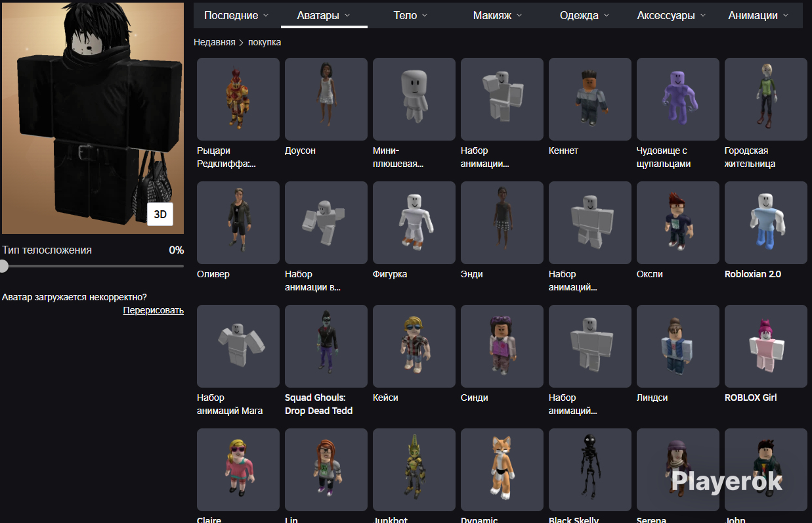This screenshot has width=812, height=523.
Task: Pick the Фигурка avatar thumbnail
Action: 414,223
